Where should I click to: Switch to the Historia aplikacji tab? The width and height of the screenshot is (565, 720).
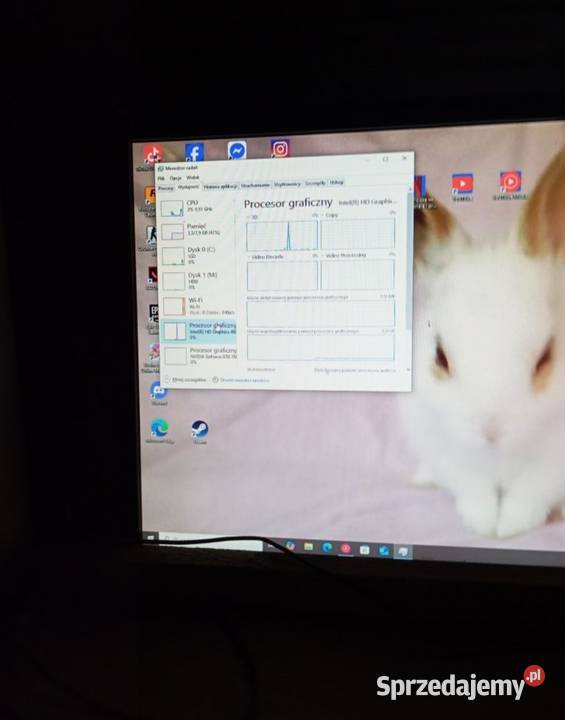220,186
